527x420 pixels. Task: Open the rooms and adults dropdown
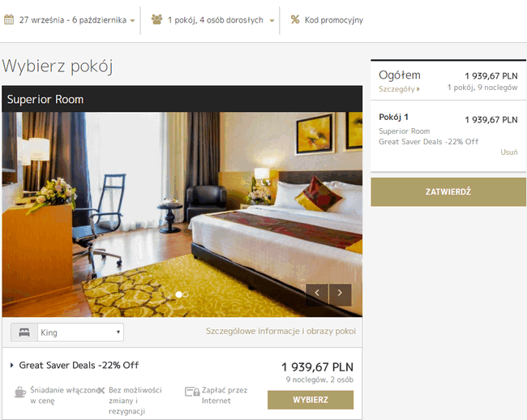pos(213,20)
